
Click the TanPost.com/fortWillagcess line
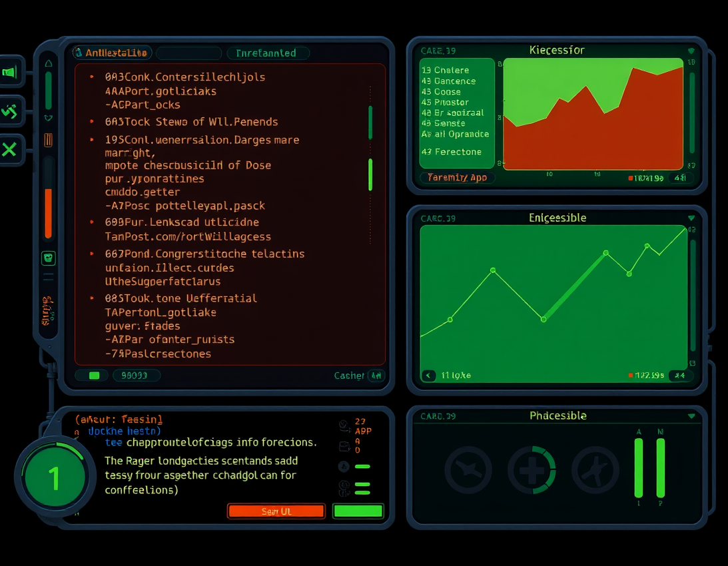(x=188, y=237)
